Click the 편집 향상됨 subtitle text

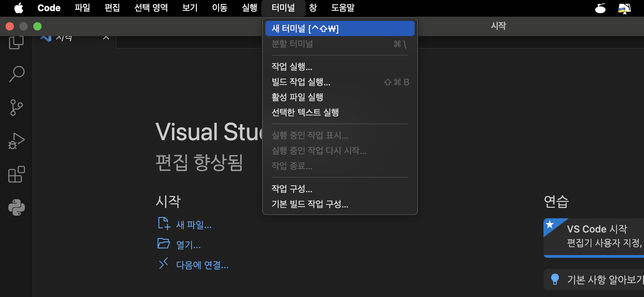[199, 162]
